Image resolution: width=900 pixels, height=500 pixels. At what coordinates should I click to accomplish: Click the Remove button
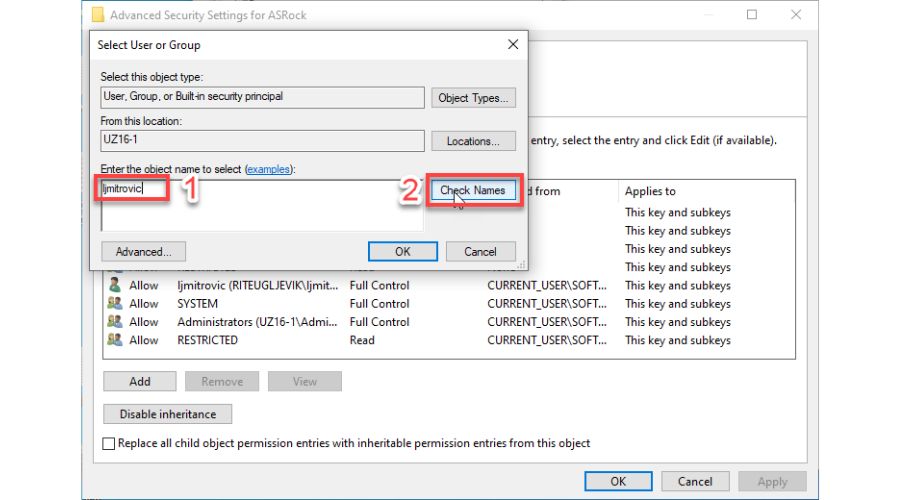coord(222,381)
